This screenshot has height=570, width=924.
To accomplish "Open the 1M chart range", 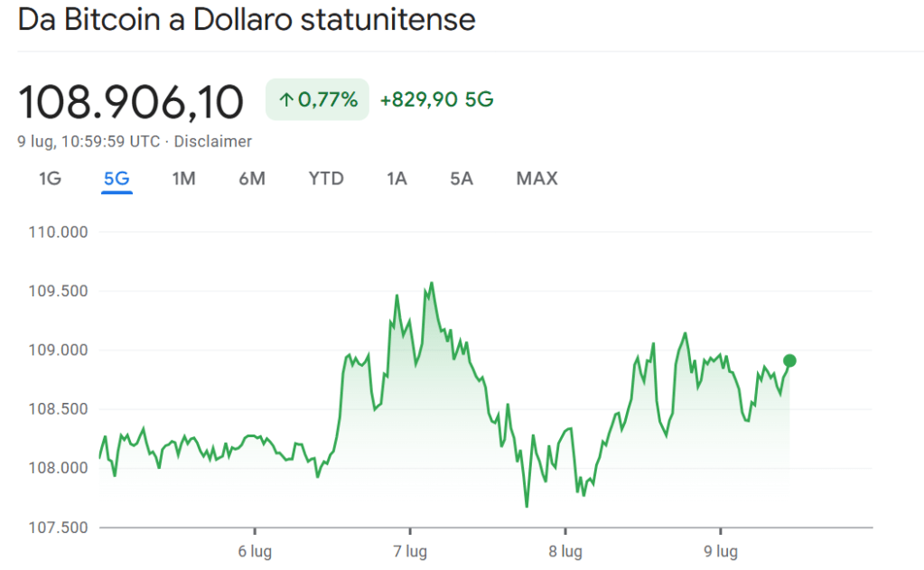I will tap(183, 178).
